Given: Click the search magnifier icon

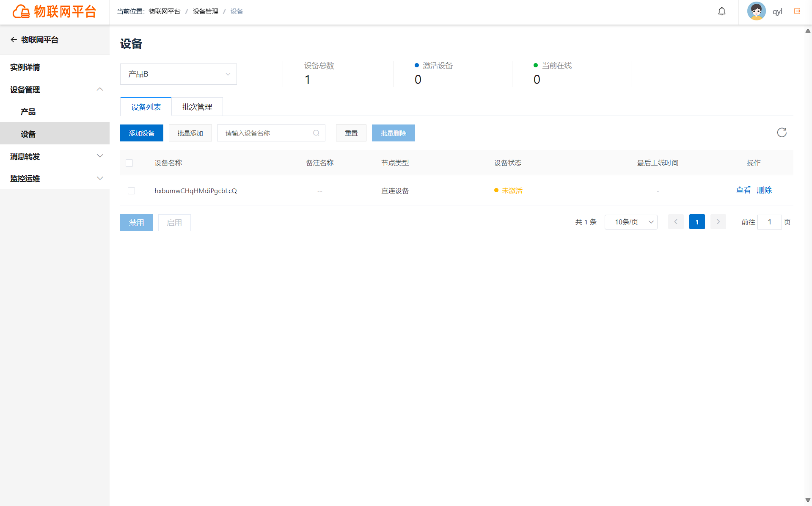Looking at the screenshot, I should 316,133.
